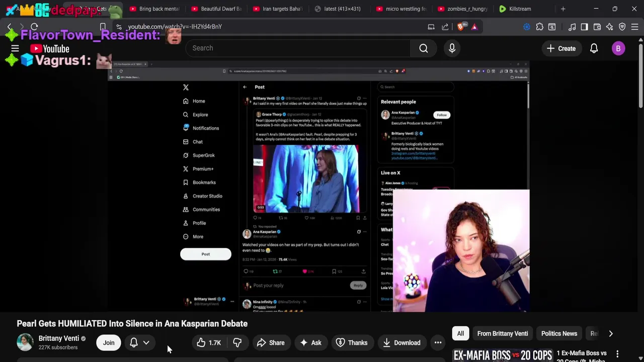Like the video with 1.7K thumbs up
This screenshot has height=362, width=644.
coord(209,343)
